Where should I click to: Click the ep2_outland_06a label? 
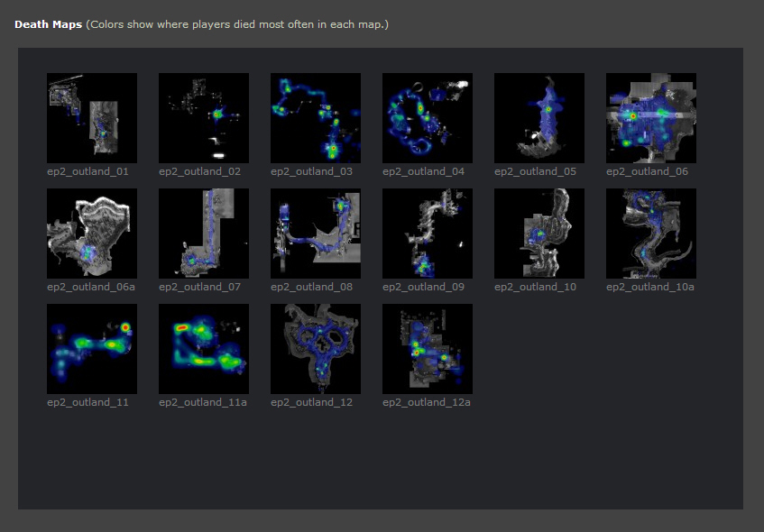(x=91, y=287)
